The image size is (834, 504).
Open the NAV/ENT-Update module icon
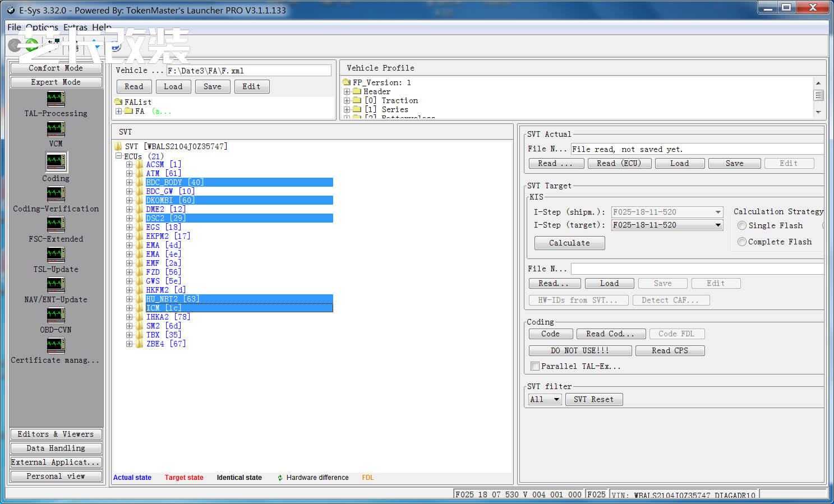coord(56,284)
